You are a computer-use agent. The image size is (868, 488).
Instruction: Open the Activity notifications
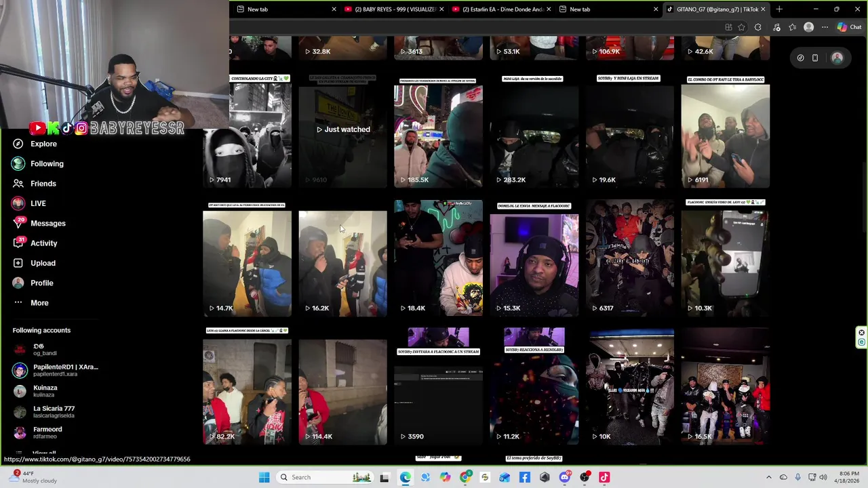35,243
